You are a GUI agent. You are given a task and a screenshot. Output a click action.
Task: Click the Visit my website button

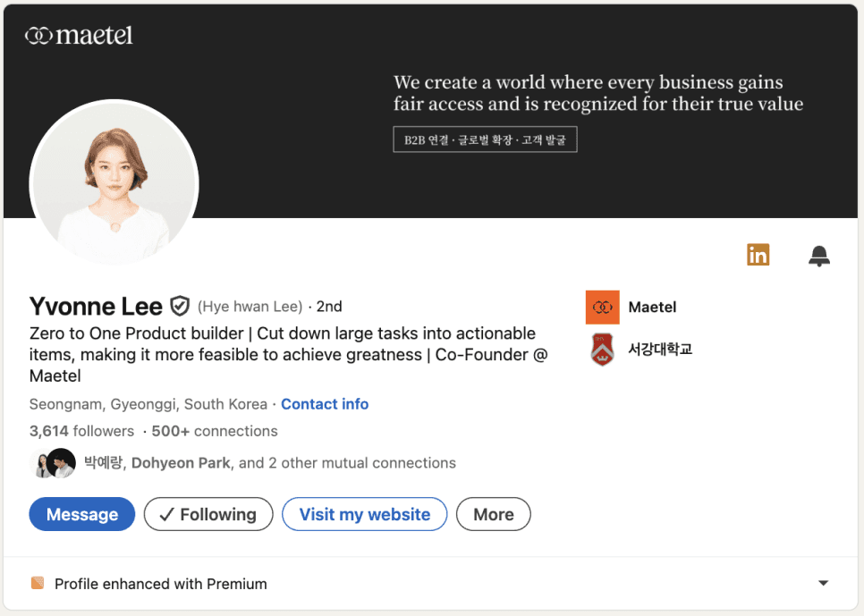point(364,514)
